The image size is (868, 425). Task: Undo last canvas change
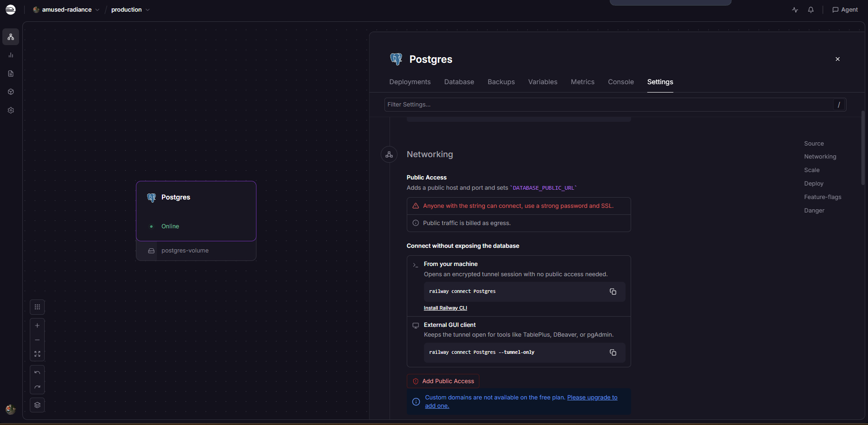37,373
